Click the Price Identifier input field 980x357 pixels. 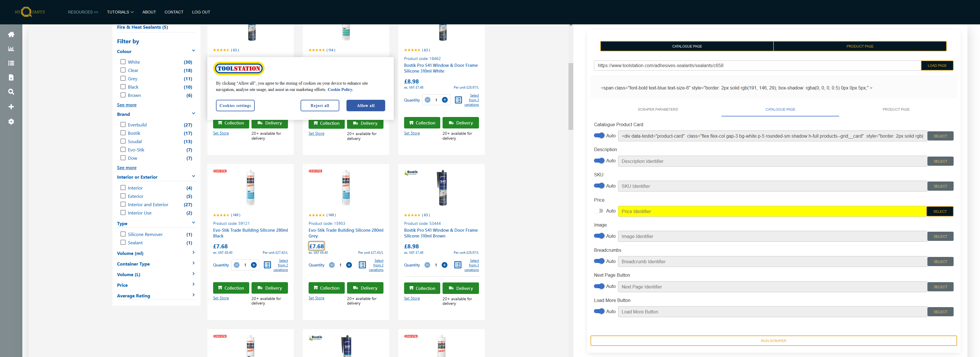[x=772, y=211]
